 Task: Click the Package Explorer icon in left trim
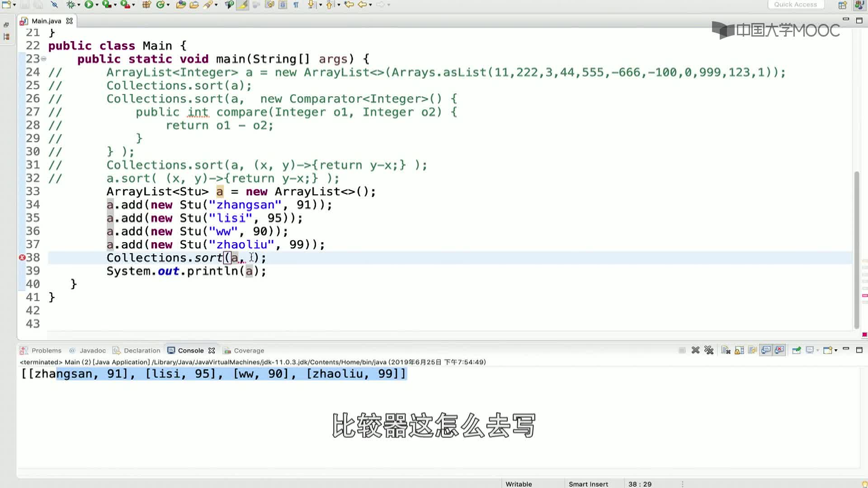(x=6, y=37)
